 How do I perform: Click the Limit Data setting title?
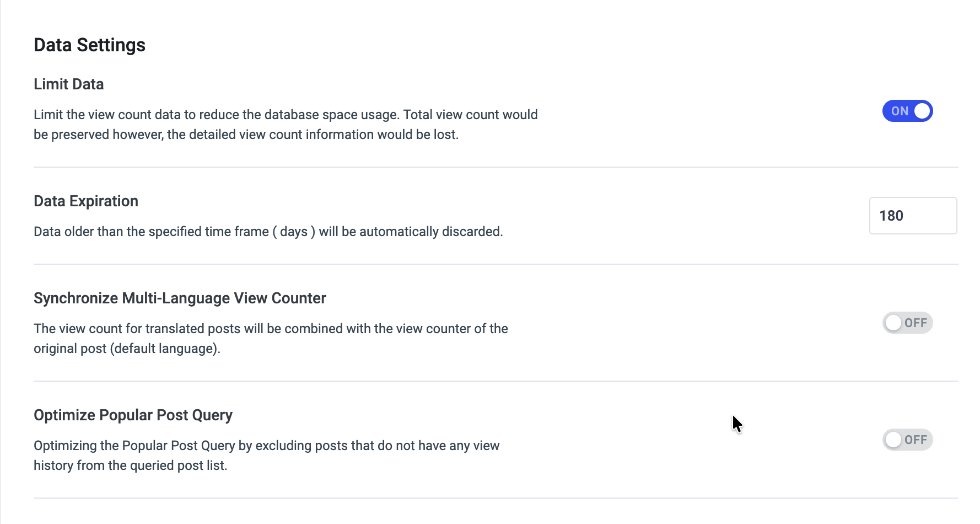tap(69, 84)
